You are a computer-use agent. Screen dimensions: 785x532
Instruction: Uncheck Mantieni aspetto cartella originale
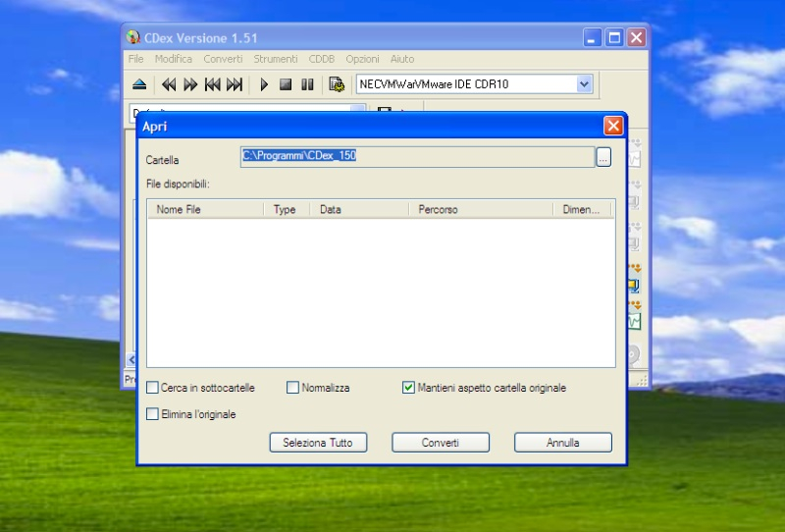point(409,388)
